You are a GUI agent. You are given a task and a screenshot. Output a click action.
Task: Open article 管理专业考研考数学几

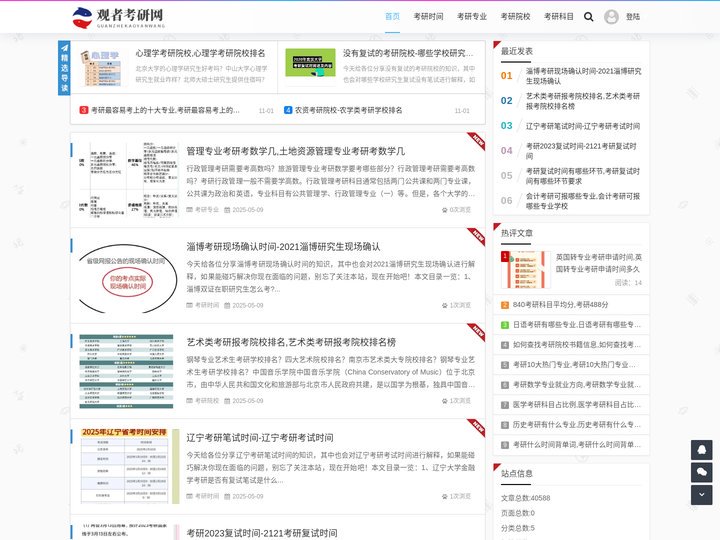pos(296,151)
